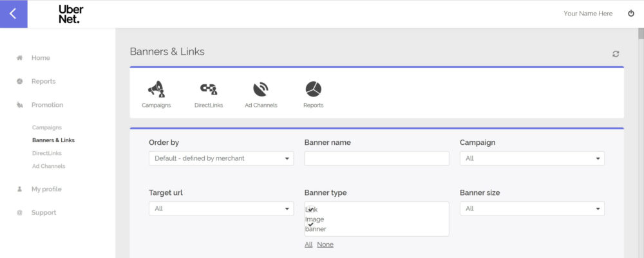Click the None link under Banner type
Screen dimensions: 644x258
pyautogui.click(x=325, y=244)
